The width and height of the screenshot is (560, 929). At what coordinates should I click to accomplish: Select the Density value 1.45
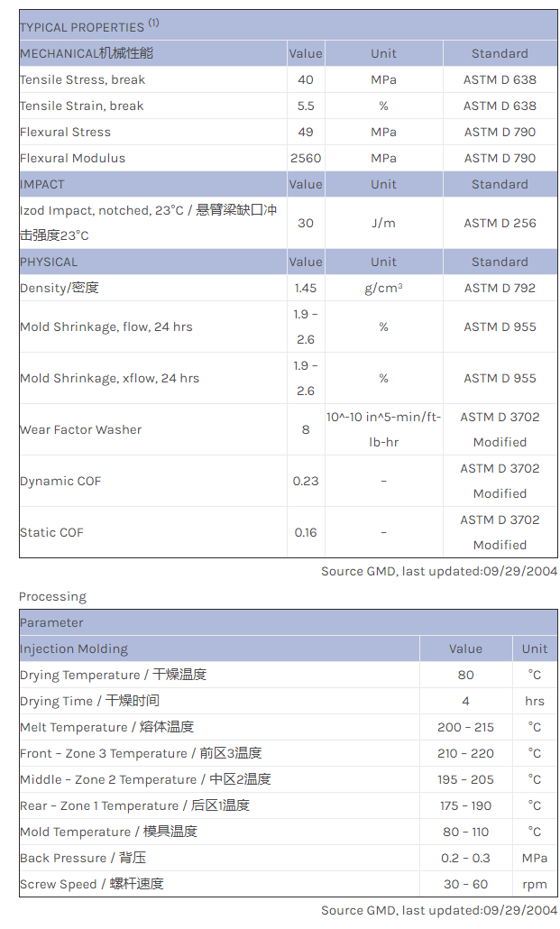point(306,288)
